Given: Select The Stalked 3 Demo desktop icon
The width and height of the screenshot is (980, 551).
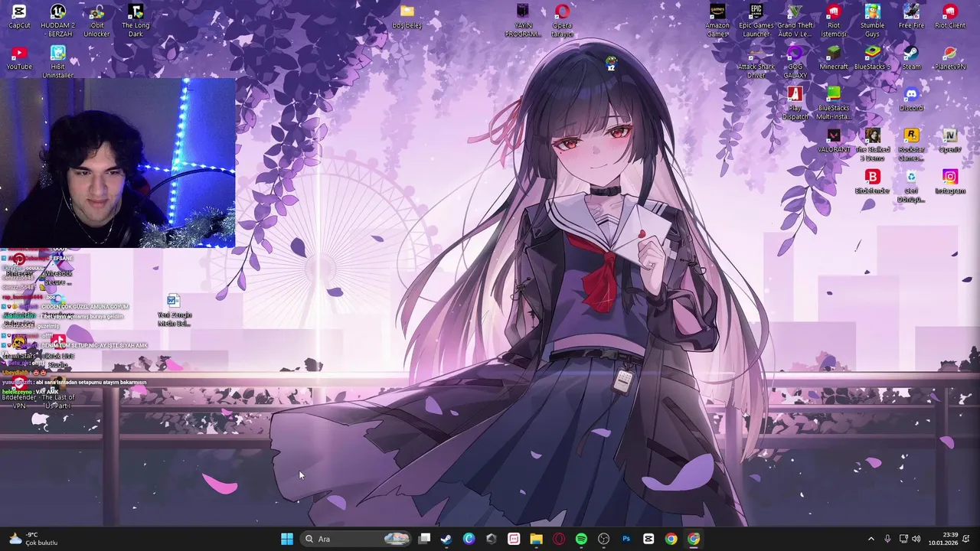Looking at the screenshot, I should [x=872, y=145].
